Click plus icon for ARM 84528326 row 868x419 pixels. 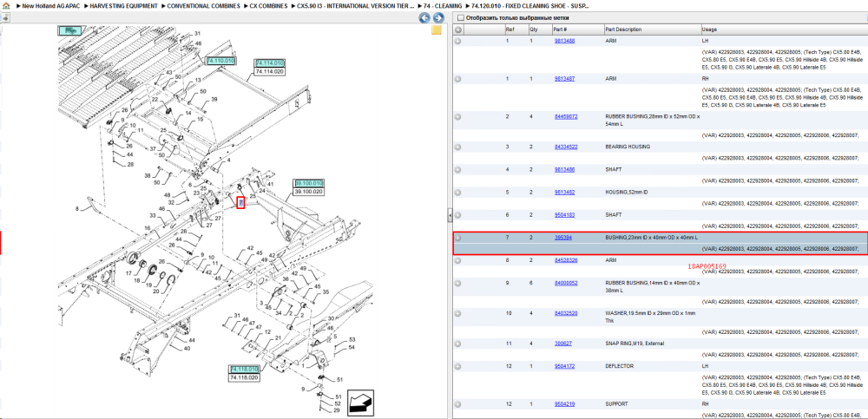point(458,260)
